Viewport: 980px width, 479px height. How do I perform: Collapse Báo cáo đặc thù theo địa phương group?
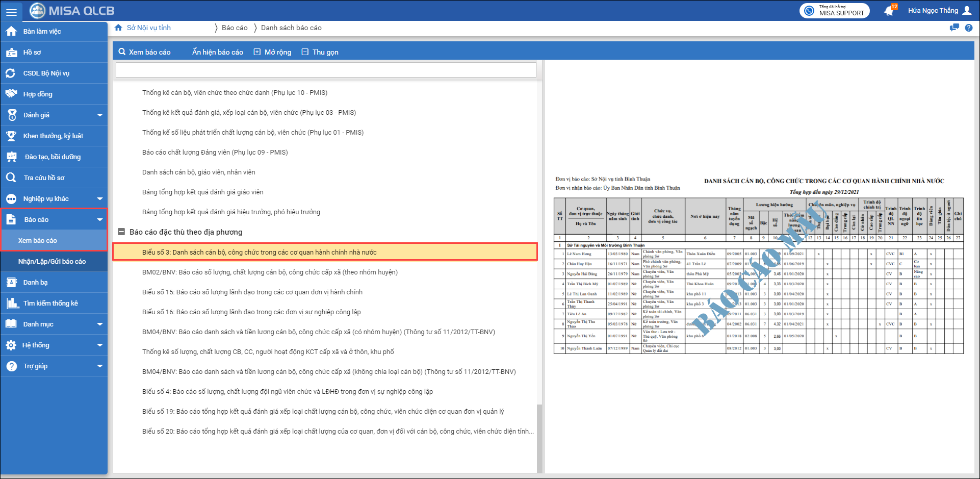coord(121,232)
